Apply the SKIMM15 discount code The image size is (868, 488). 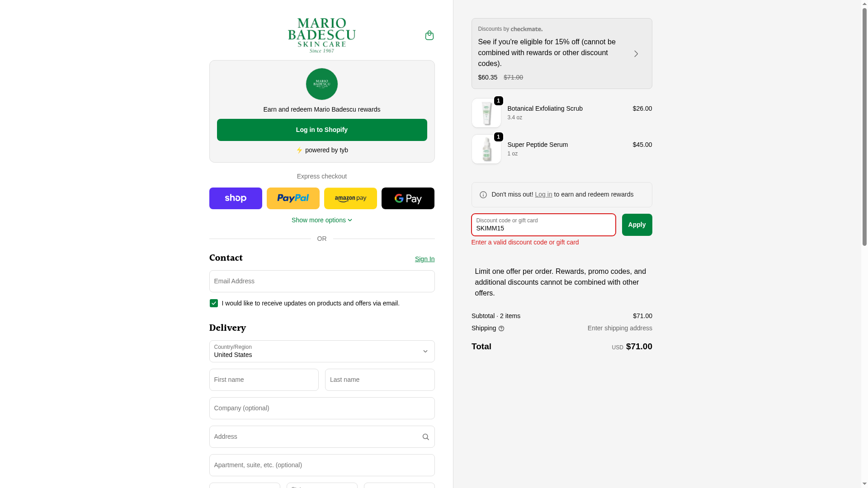pos(637,225)
